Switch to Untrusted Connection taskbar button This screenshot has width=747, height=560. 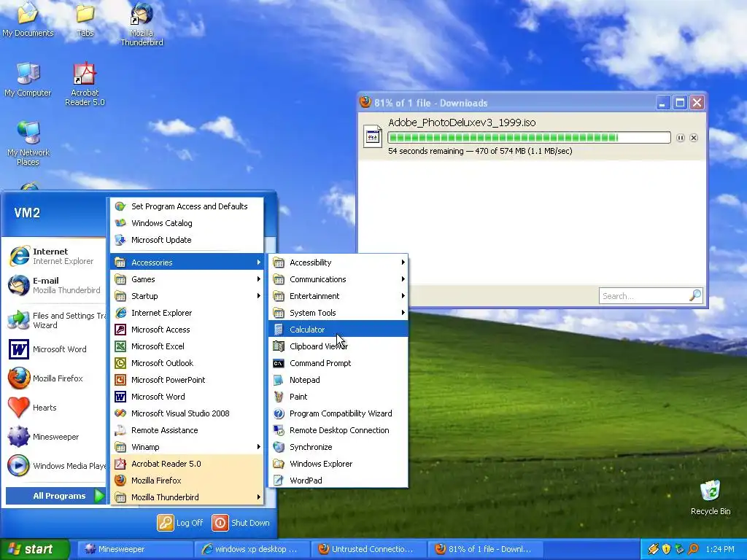(x=370, y=549)
